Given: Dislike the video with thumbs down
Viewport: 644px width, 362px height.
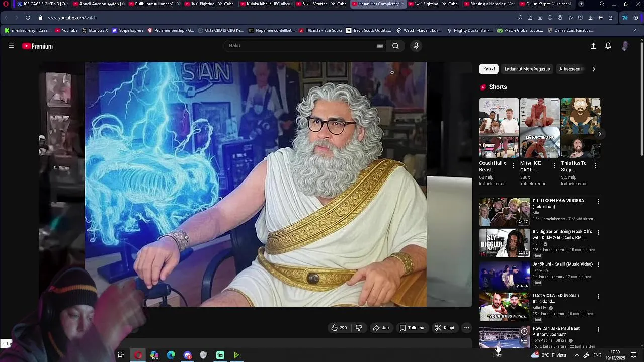Looking at the screenshot, I should 359,328.
